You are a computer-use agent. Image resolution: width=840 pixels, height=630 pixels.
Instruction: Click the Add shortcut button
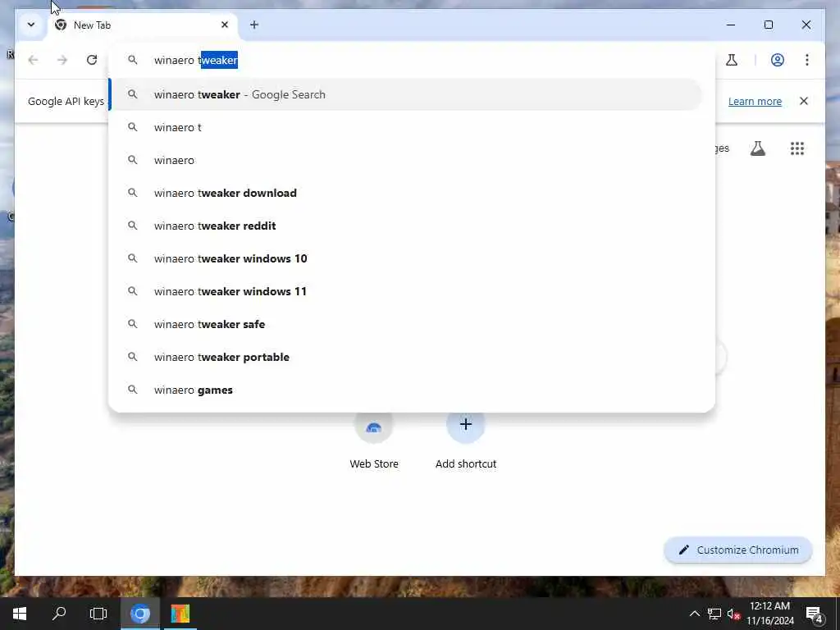[x=466, y=440]
